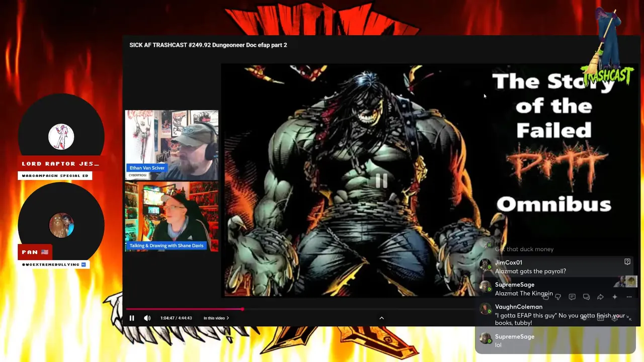Click the question-mark icon on JimCox01's message
Image resolution: width=644 pixels, height=362 pixels.
(627, 262)
